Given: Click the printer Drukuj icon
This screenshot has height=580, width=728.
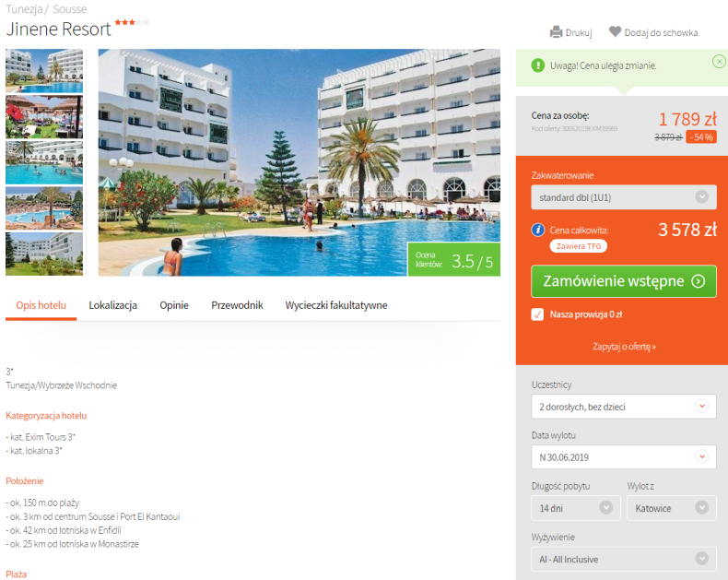Looking at the screenshot, I should [556, 32].
